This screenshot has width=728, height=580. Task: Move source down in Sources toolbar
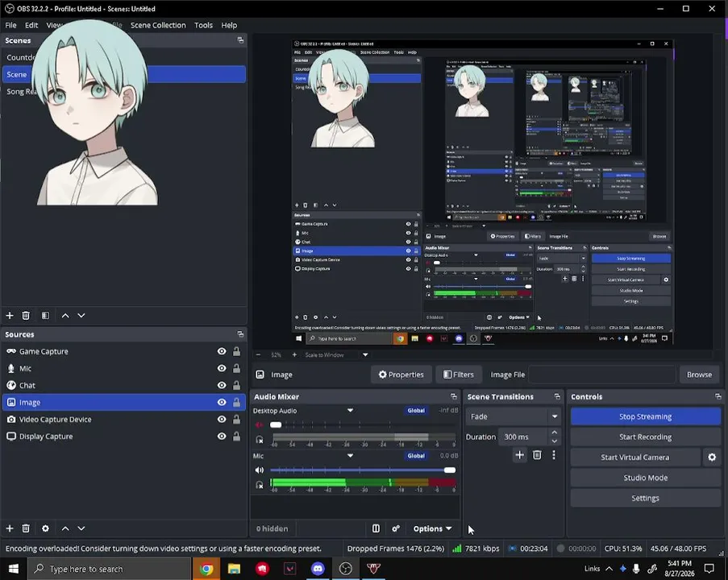tap(81, 528)
